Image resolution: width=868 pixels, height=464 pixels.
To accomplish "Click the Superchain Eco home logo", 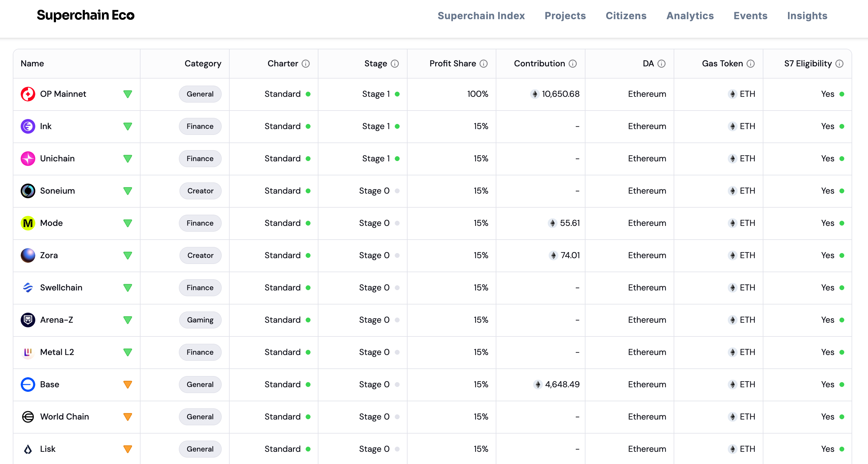I will (x=85, y=15).
